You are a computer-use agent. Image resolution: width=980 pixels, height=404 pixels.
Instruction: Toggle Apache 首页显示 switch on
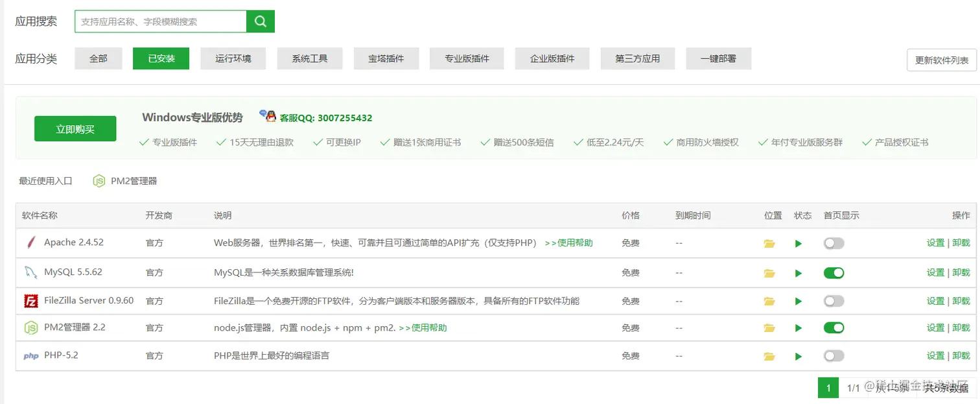click(x=834, y=244)
